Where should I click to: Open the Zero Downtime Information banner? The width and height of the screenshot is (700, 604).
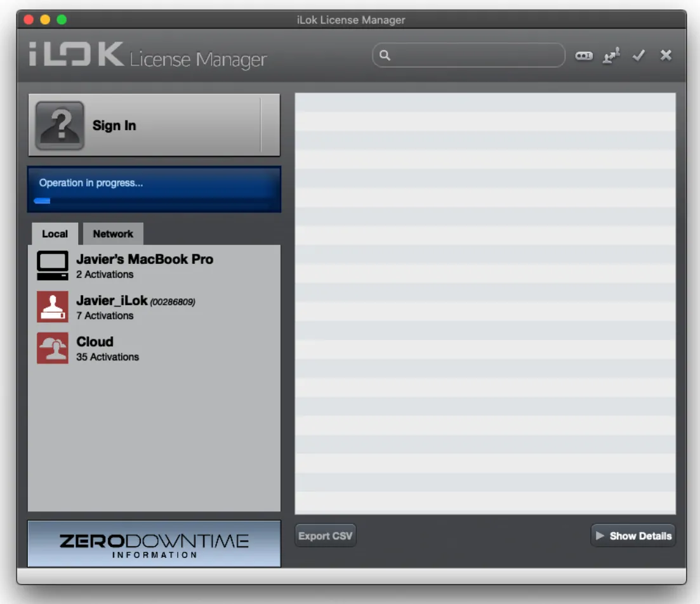coord(154,544)
